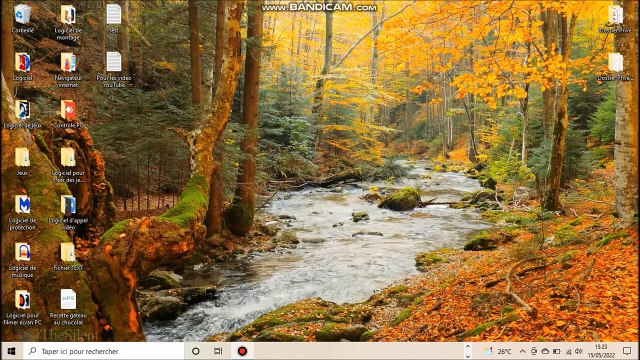Open the Controle PC folder
640x360 pixels.
68,114
